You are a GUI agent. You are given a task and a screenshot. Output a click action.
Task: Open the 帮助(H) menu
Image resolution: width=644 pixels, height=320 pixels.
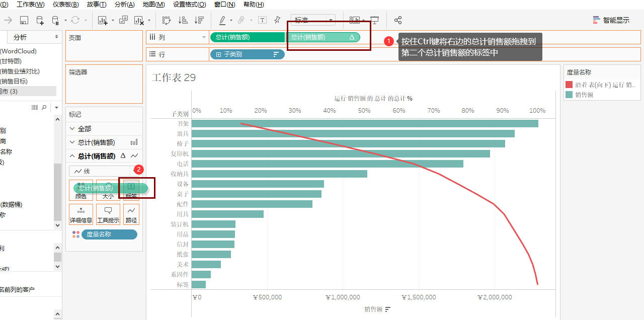(x=254, y=5)
